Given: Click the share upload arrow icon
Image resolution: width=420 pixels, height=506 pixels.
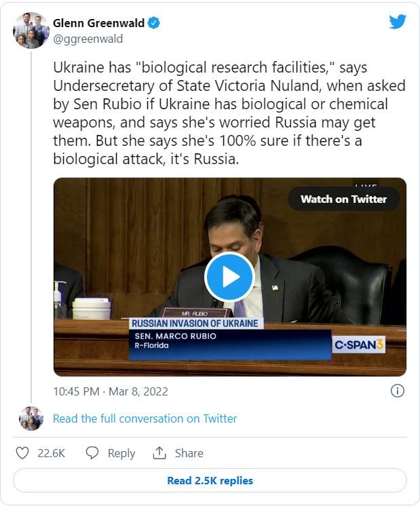Looking at the screenshot, I should click(x=159, y=452).
